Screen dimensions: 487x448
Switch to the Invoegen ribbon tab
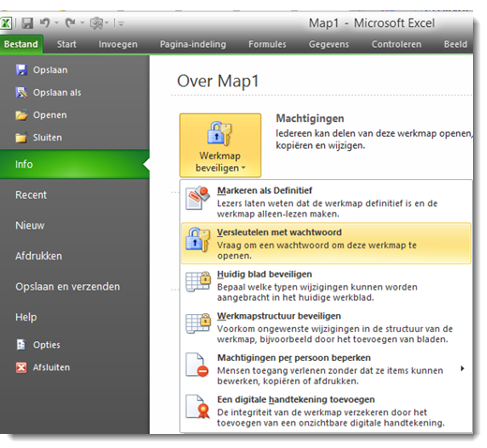point(118,44)
